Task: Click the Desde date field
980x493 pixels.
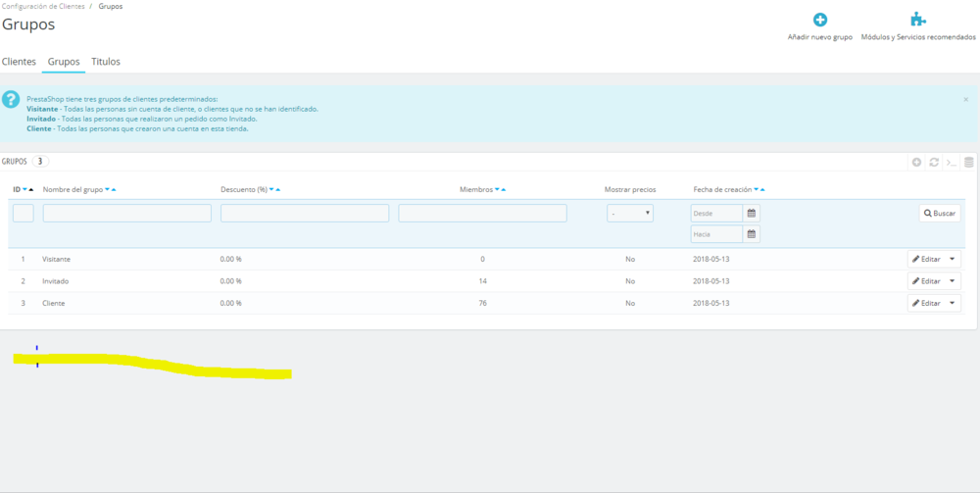Action: point(717,213)
